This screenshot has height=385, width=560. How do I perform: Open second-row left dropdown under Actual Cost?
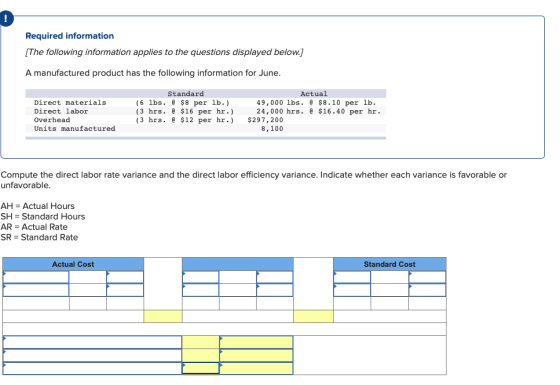pyautogui.click(x=36, y=290)
